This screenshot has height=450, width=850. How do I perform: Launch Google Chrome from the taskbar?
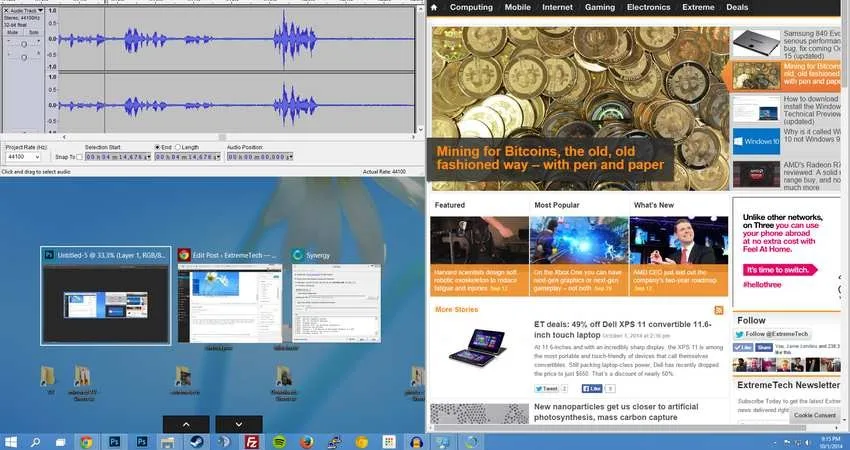point(86,442)
